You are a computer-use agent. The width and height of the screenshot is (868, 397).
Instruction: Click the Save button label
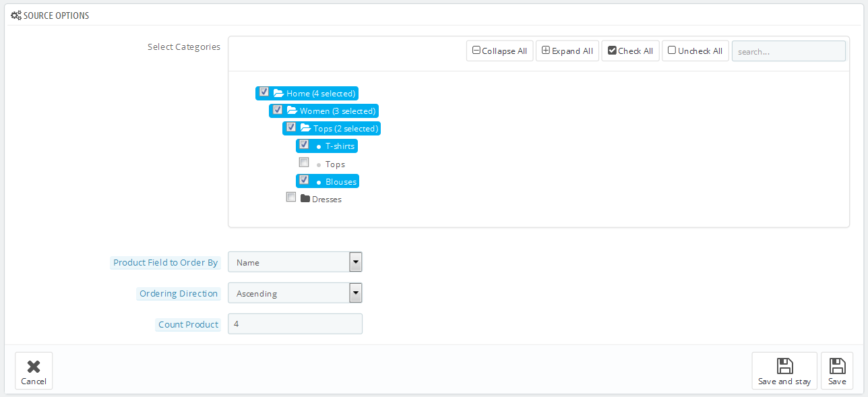click(837, 381)
